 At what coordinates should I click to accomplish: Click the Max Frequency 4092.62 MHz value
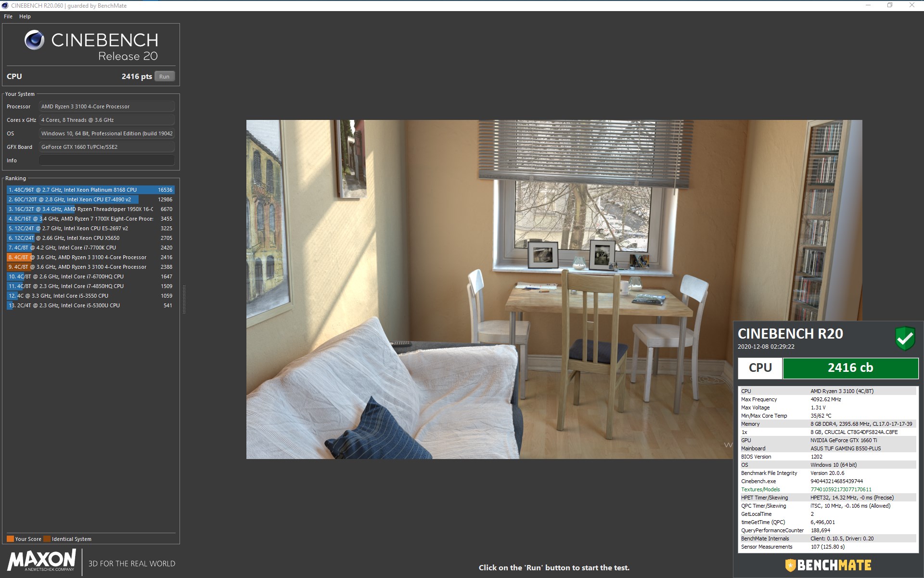click(826, 399)
